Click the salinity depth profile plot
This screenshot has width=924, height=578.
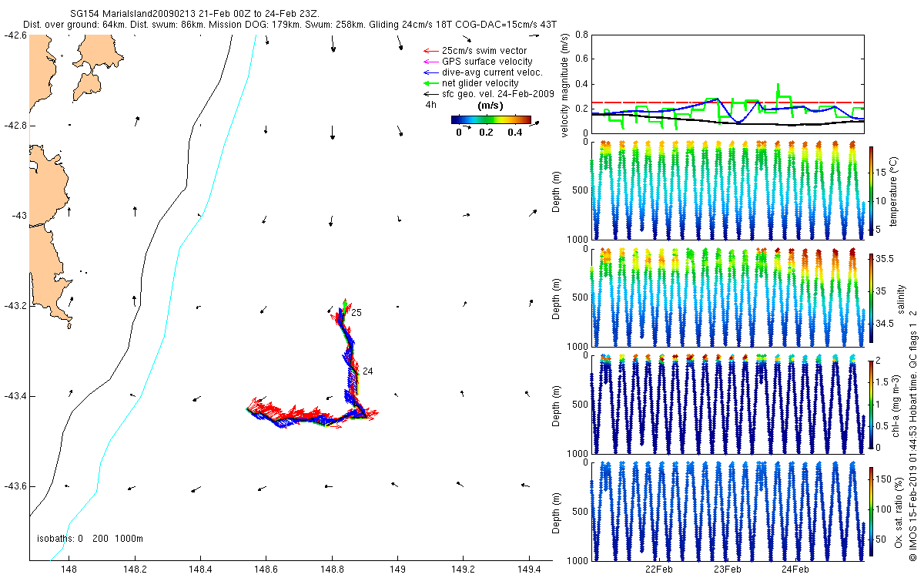(x=727, y=297)
